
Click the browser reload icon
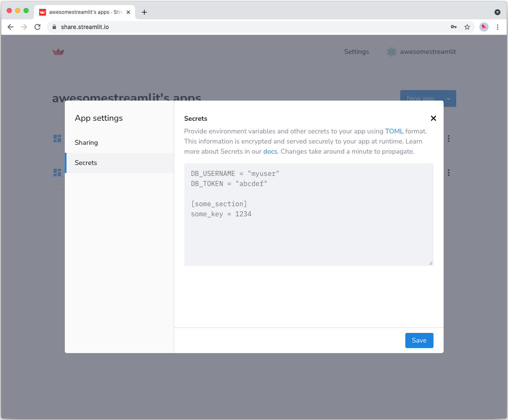37,27
